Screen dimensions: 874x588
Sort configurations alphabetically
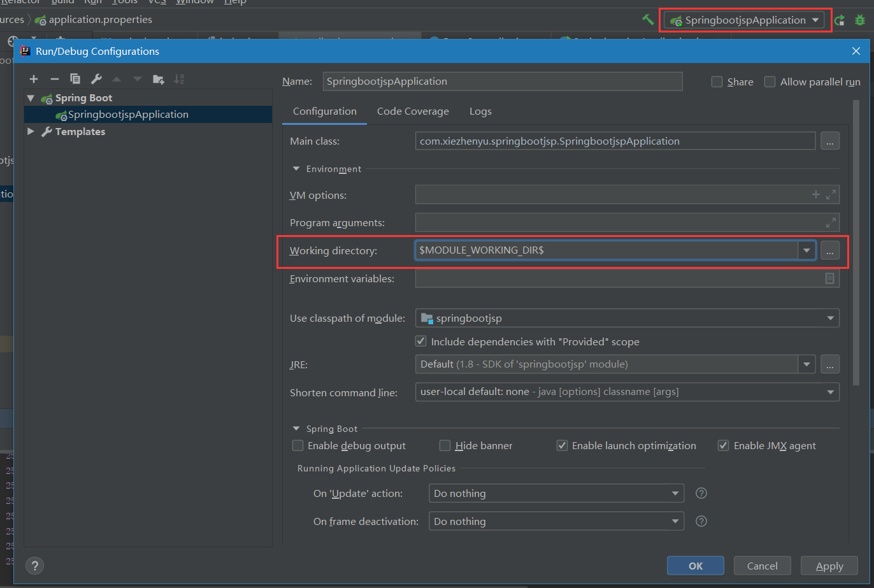tap(179, 79)
